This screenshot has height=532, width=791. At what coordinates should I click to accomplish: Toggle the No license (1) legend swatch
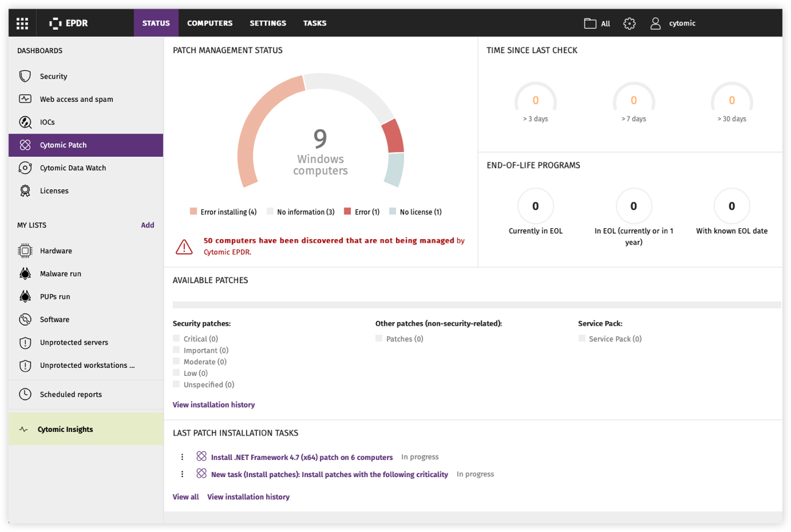pyautogui.click(x=392, y=212)
